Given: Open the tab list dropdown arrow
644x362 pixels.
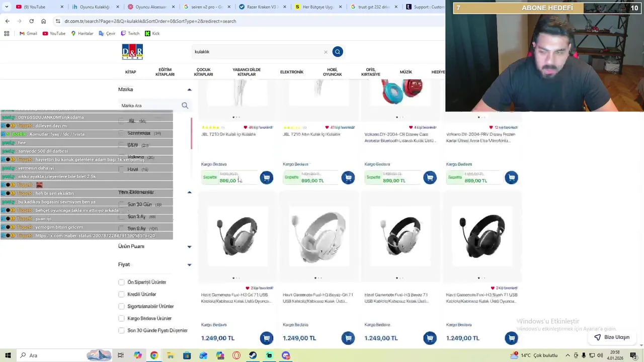Looking at the screenshot, I should click(7, 7).
